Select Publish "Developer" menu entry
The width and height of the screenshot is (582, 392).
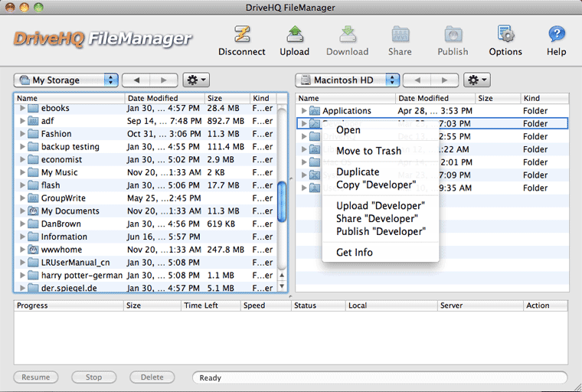(x=381, y=232)
